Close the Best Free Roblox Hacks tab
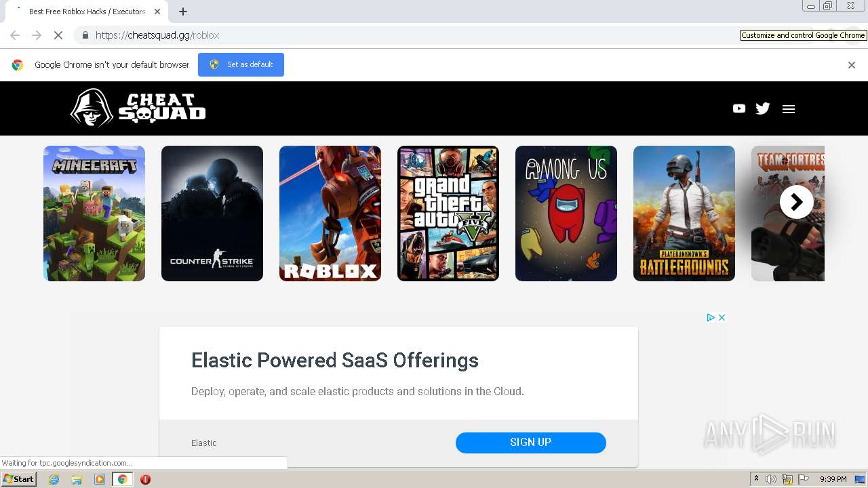 coord(157,12)
